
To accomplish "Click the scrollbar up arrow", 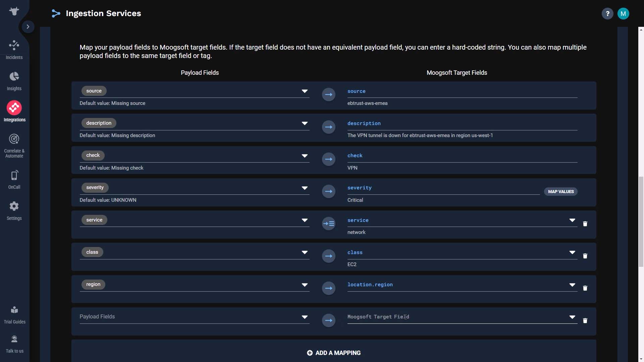I will point(641,30).
